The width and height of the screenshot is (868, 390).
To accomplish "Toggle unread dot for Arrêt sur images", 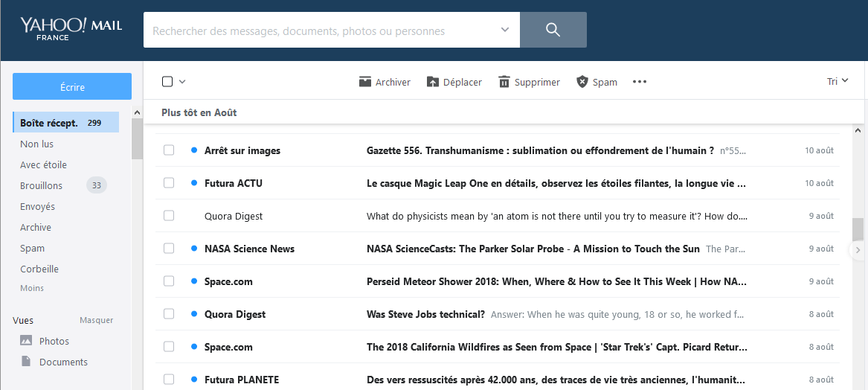I will coord(193,150).
